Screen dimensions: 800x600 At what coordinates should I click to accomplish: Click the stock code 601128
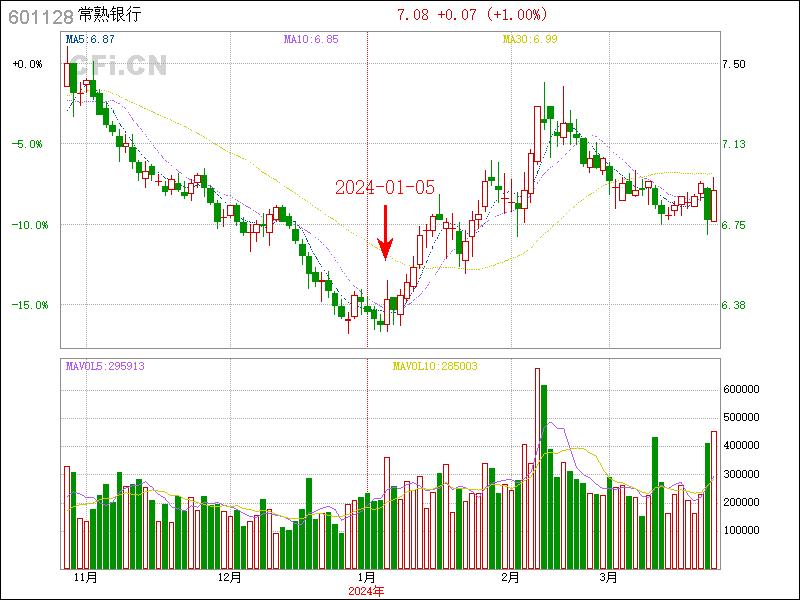[41, 17]
